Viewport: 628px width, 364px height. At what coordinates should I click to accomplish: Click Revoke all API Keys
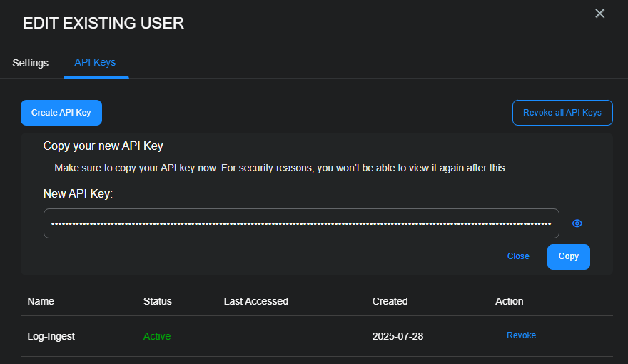click(562, 113)
